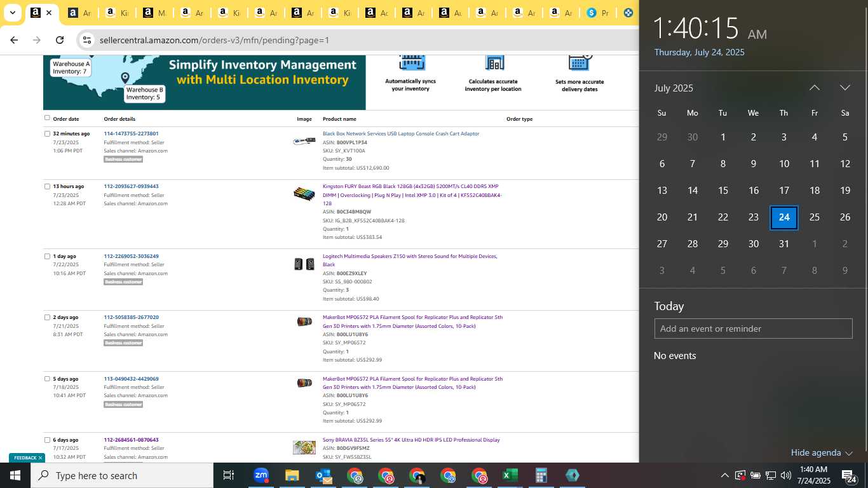This screenshot has height=488, width=868.
Task: Select checkbox for order 112-5058385-2677020
Action: [x=47, y=317]
